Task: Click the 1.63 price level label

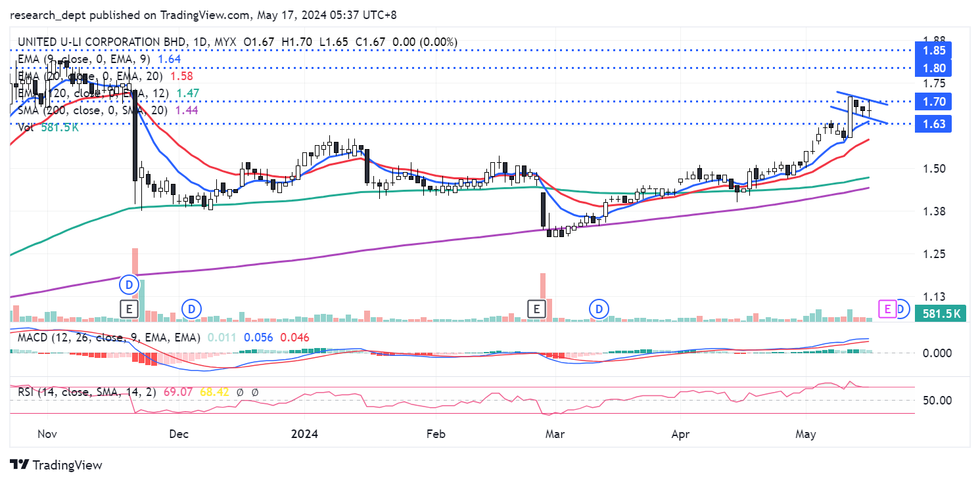Action: [x=933, y=123]
